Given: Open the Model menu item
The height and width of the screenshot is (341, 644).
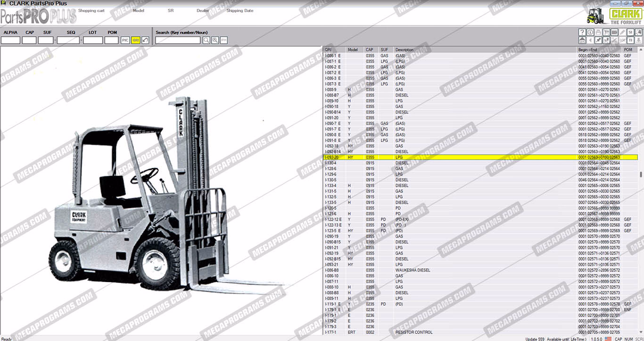Looking at the screenshot, I should point(139,10).
